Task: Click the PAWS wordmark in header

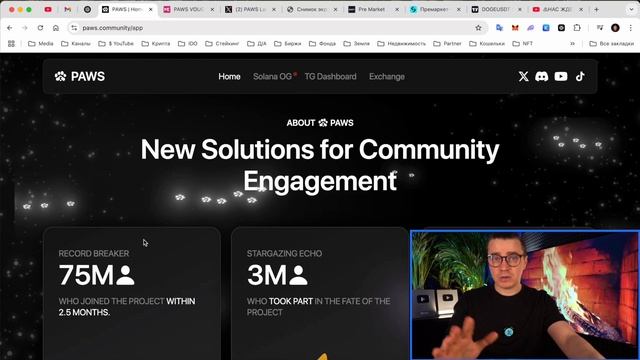Action: [x=88, y=76]
